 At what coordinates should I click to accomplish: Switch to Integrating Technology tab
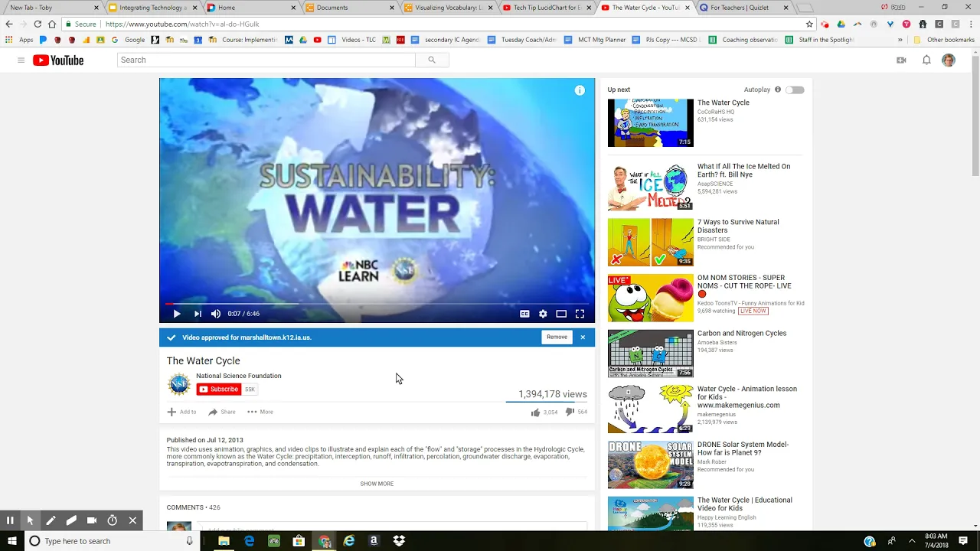(152, 8)
